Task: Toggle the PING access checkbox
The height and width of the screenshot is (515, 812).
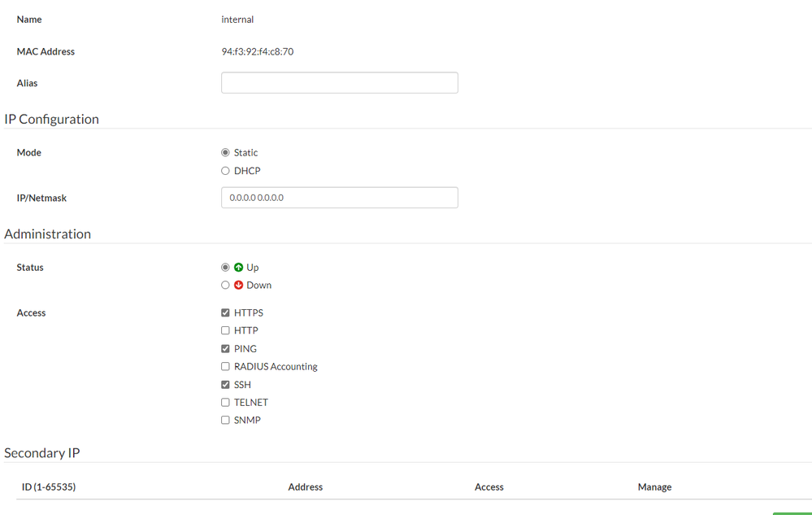Action: pyautogui.click(x=225, y=349)
